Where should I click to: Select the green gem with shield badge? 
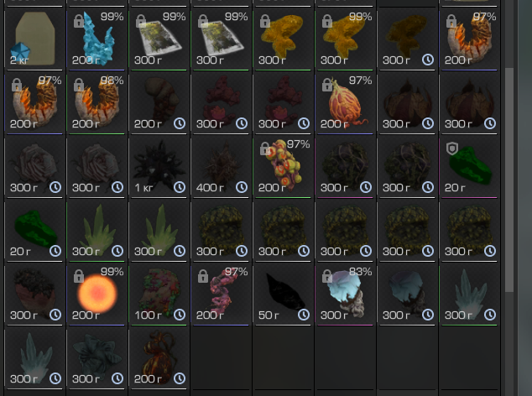pos(469,166)
